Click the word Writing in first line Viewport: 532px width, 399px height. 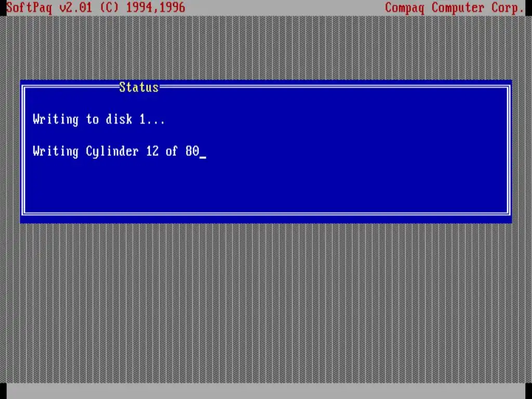(56, 119)
